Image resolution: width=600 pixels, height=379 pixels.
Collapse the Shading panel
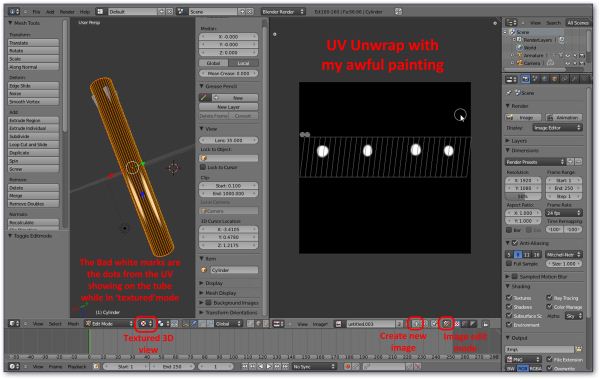pos(518,286)
